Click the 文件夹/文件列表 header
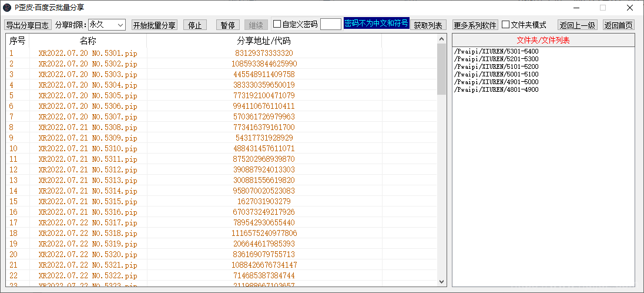 [x=543, y=41]
